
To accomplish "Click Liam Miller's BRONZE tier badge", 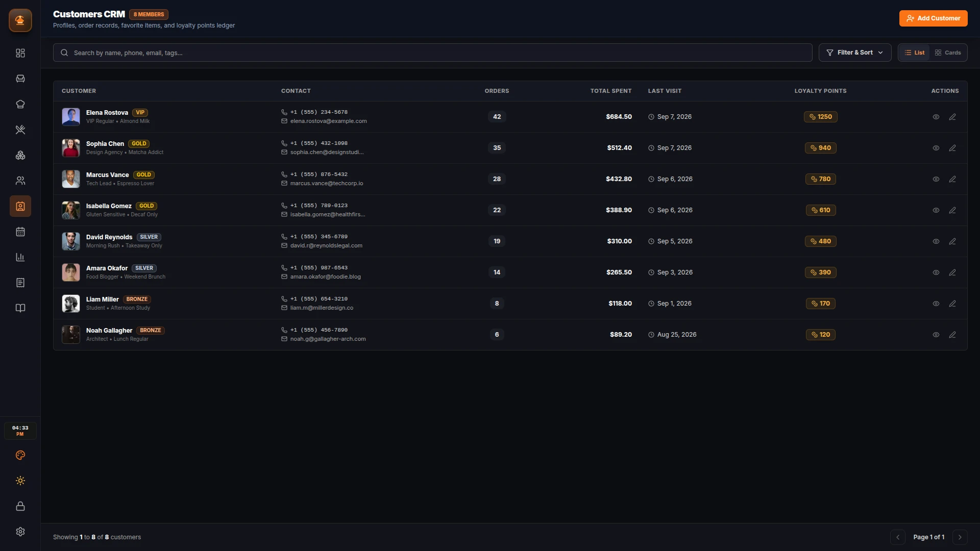I will (137, 299).
